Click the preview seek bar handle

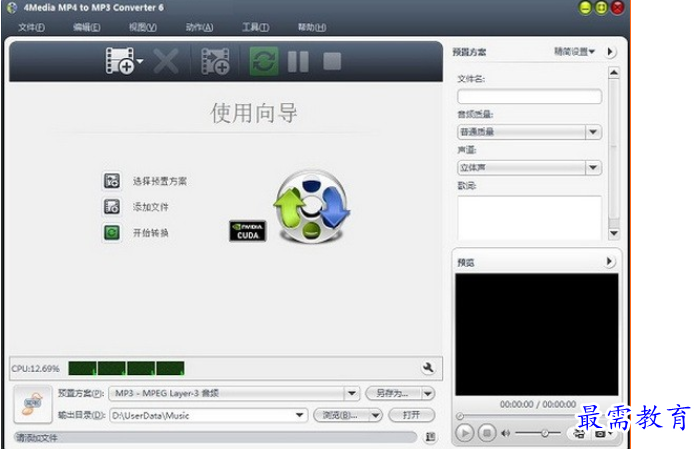460,416
